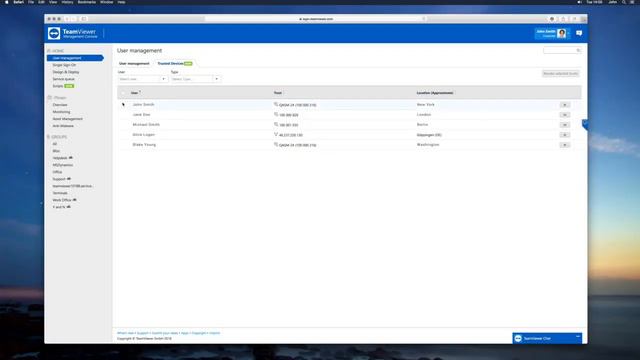Click device icon in Michael Smith row
This screenshot has width=640, height=360.
(x=276, y=124)
